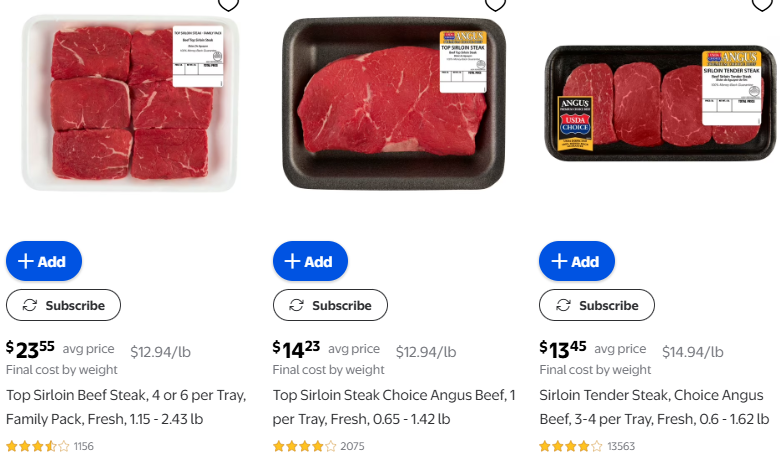Add Top Sirloin Family Pack to cart
The height and width of the screenshot is (461, 780).
44,261
